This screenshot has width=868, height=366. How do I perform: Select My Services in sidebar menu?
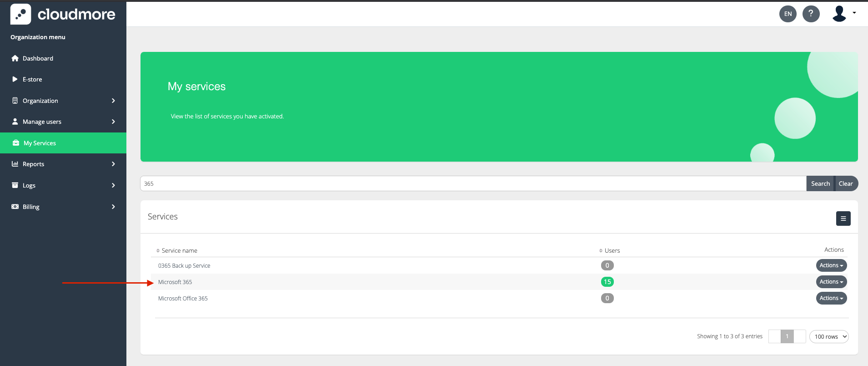tap(40, 143)
